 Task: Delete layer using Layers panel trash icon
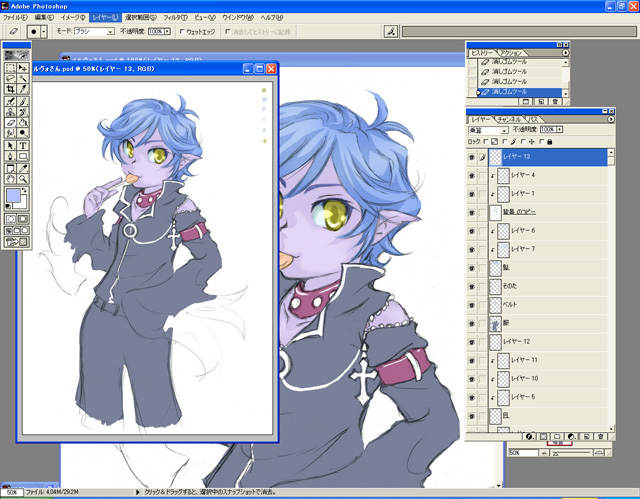[601, 437]
